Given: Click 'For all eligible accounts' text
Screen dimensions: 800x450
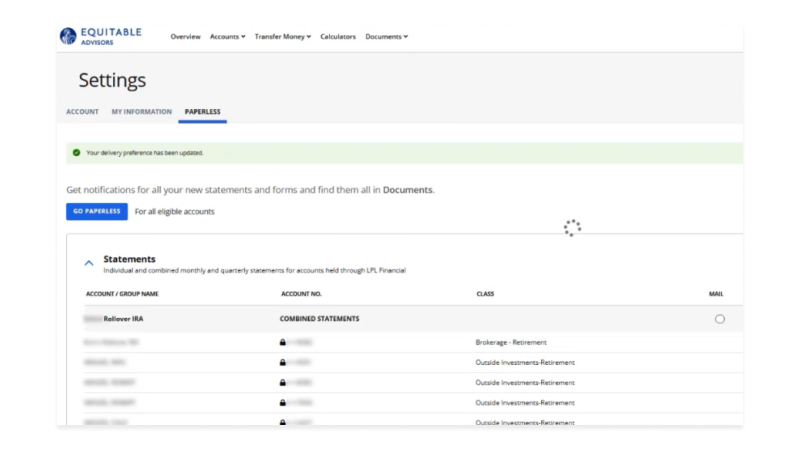Looking at the screenshot, I should [174, 212].
